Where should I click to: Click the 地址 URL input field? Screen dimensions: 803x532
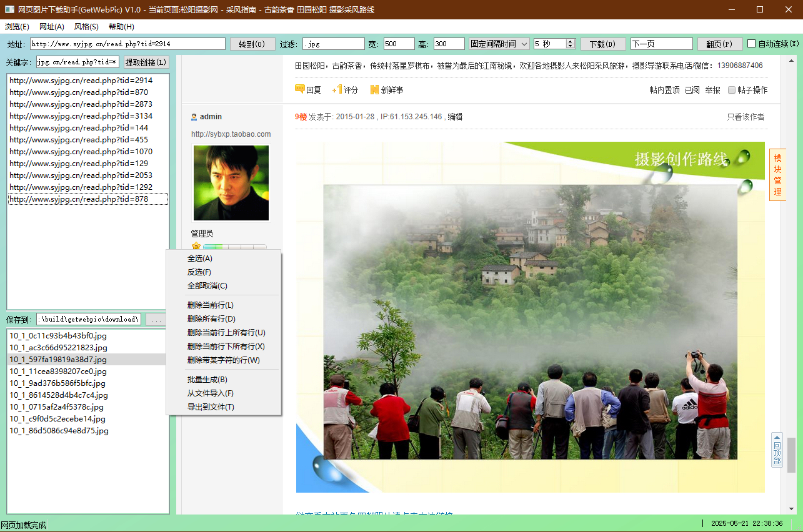coord(127,44)
